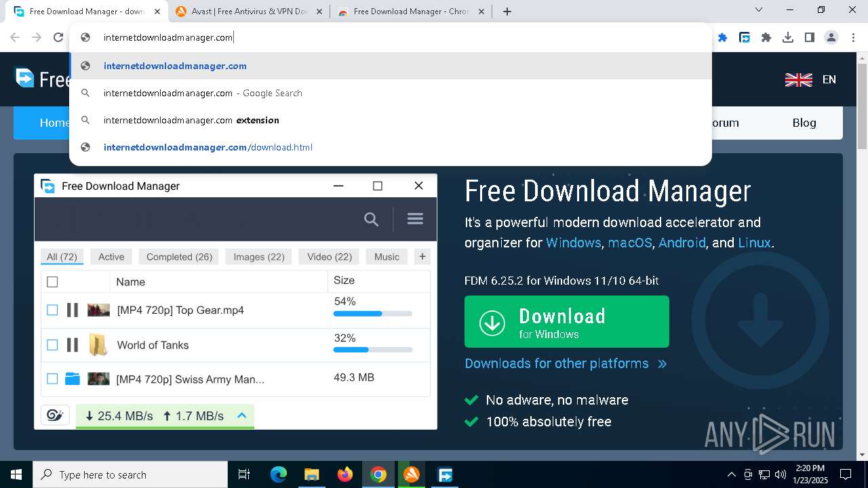
Task: Open the Android platform link
Action: (x=682, y=243)
